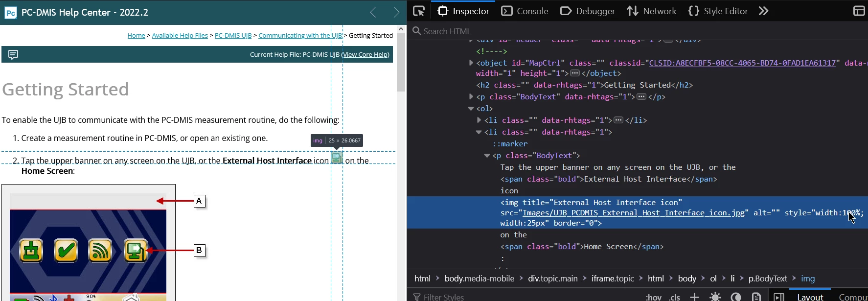Screen dimensions: 868x301
Task: Select the span bold External Host Interface row
Action: [x=608, y=179]
